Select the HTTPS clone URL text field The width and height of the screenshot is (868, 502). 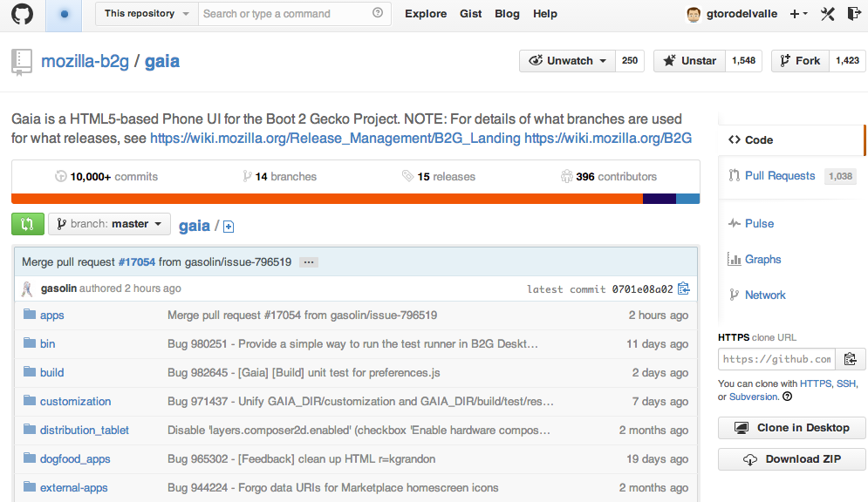777,359
